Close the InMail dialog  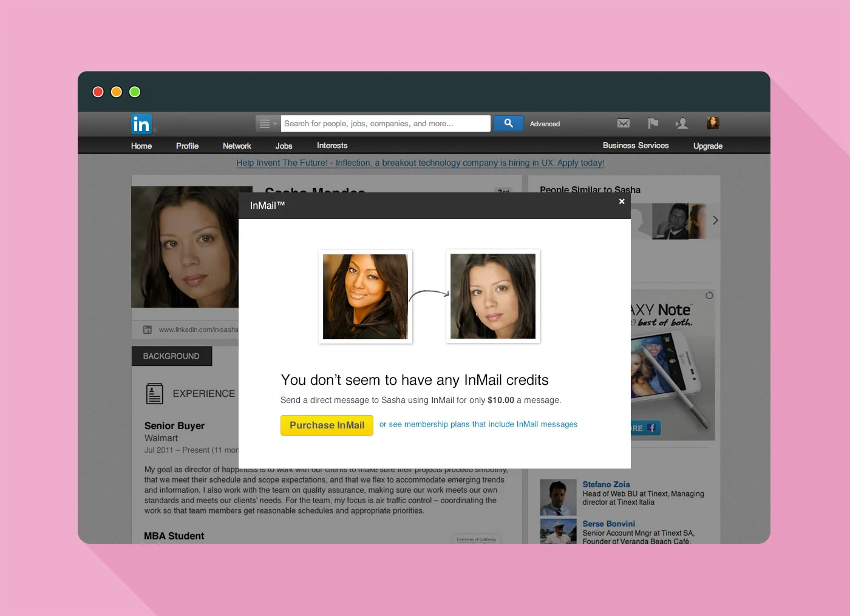tap(622, 201)
